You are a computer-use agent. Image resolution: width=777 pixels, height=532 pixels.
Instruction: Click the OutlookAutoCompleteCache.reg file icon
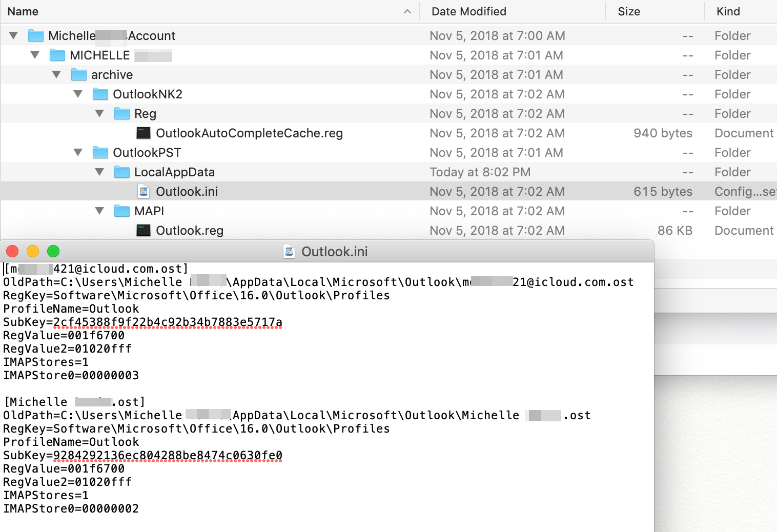pyautogui.click(x=144, y=133)
